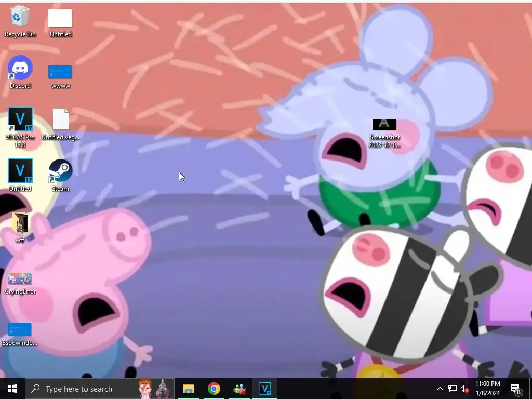Image resolution: width=532 pixels, height=399 pixels.
Task: Select the white Untitled file beside Recycle Bin
Action: (x=60, y=22)
